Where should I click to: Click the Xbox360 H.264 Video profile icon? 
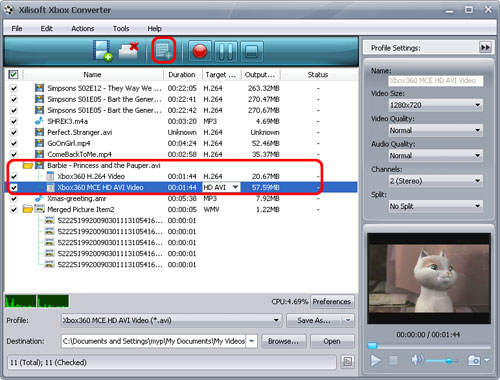(x=50, y=176)
